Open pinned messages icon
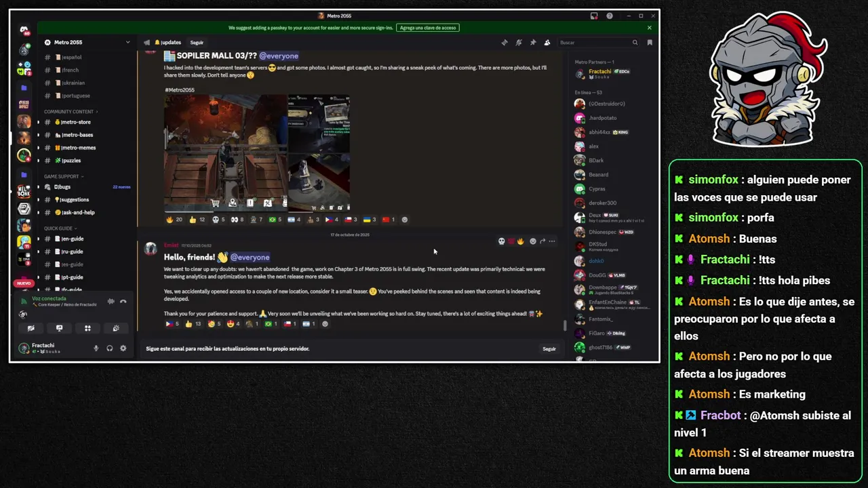The width and height of the screenshot is (868, 488). coord(533,42)
